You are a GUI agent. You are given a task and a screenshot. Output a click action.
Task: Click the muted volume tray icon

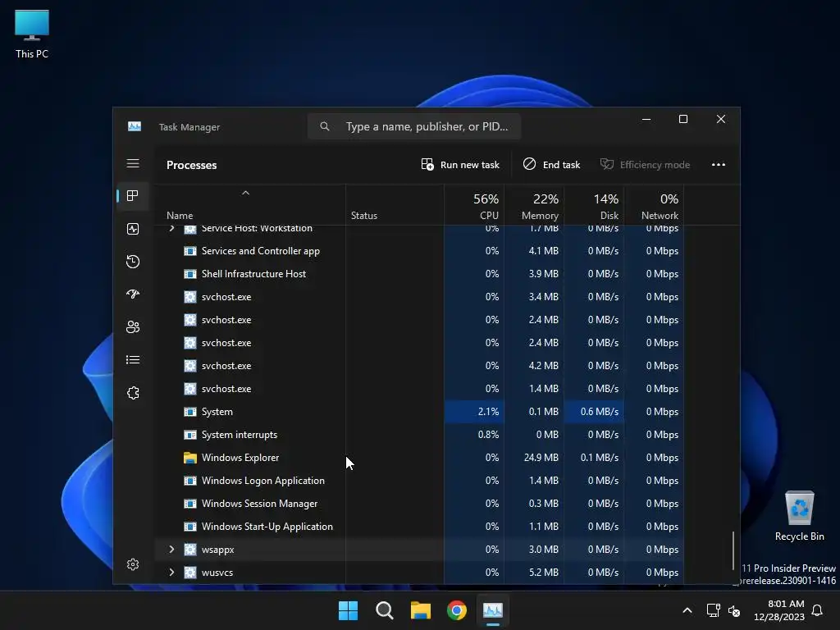pos(734,610)
